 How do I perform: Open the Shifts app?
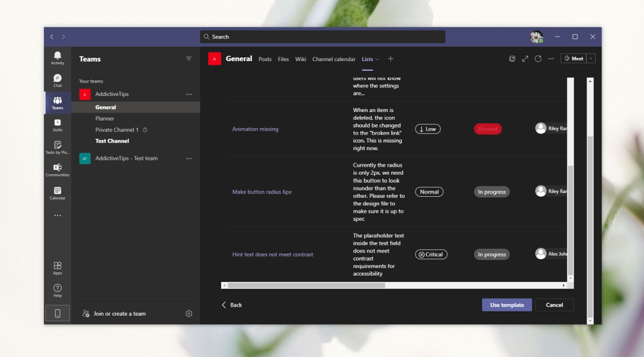tap(57, 125)
